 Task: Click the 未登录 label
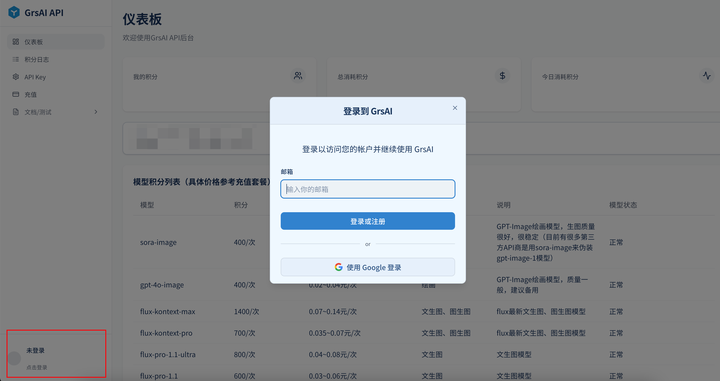(35, 351)
